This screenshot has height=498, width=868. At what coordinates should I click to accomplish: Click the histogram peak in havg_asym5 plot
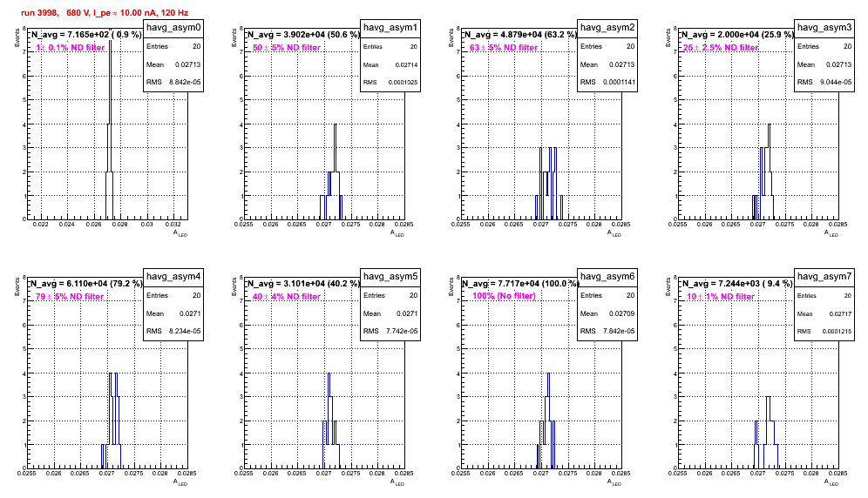click(x=329, y=421)
